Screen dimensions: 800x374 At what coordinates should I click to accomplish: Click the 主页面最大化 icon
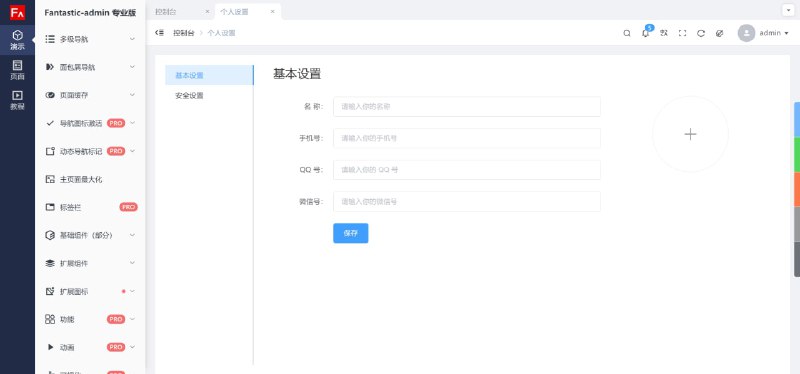click(x=50, y=179)
